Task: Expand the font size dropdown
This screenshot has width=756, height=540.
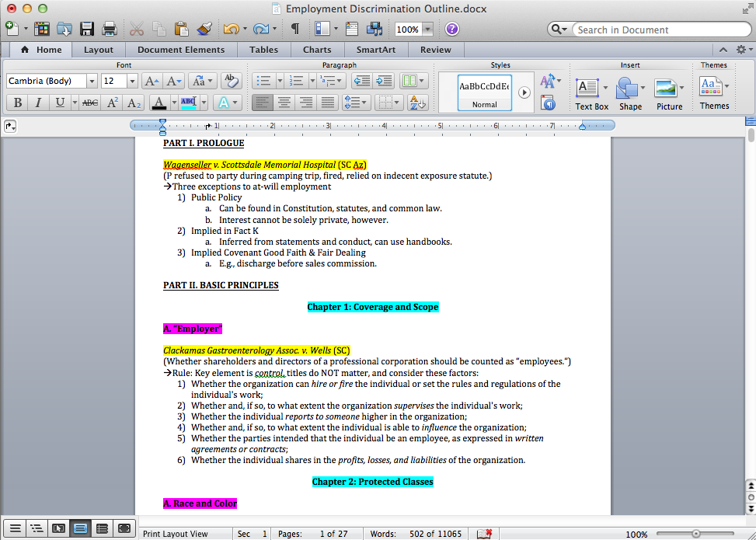Action: click(x=132, y=81)
